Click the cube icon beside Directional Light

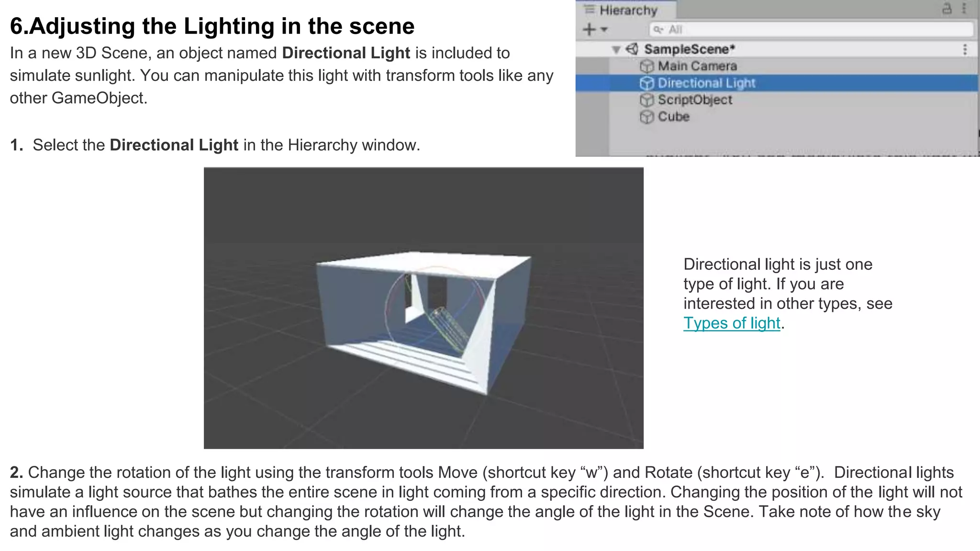646,83
